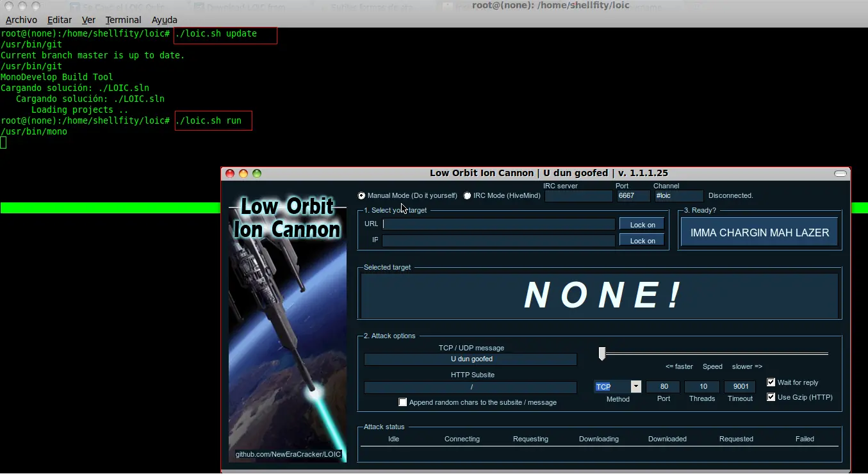
Task: Click the Failed column in Attack status
Action: 805,439
